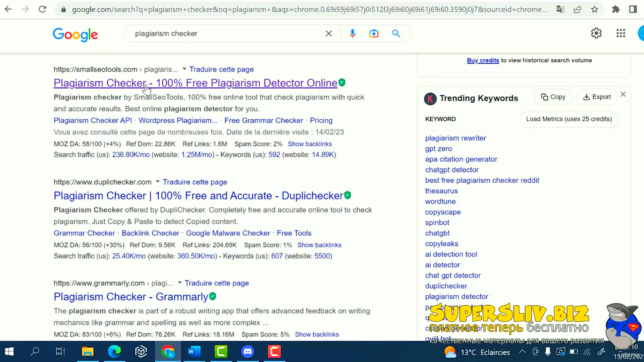This screenshot has height=362, width=644.
Task: Click the browser forward arrow
Action: pos(25,9)
